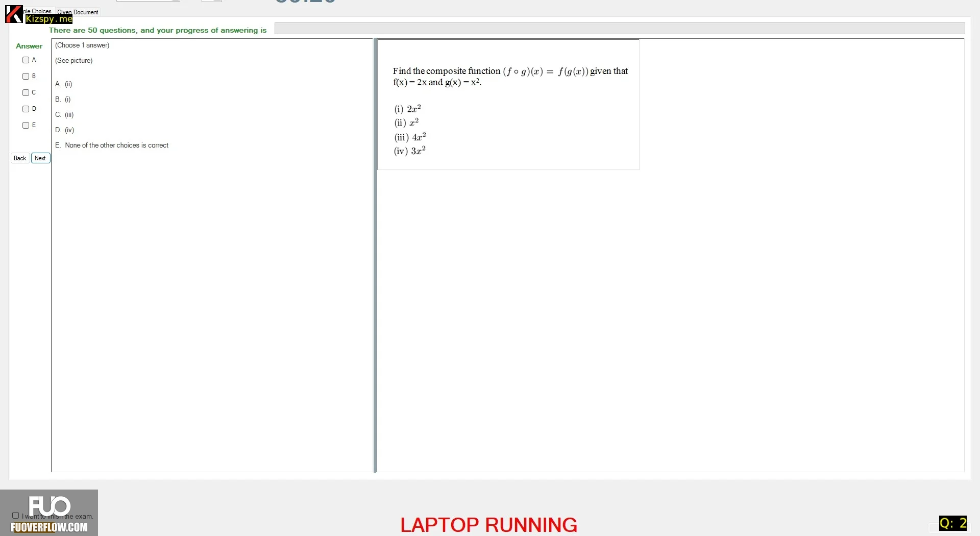
Task: Check answer checkbox C
Action: point(26,93)
